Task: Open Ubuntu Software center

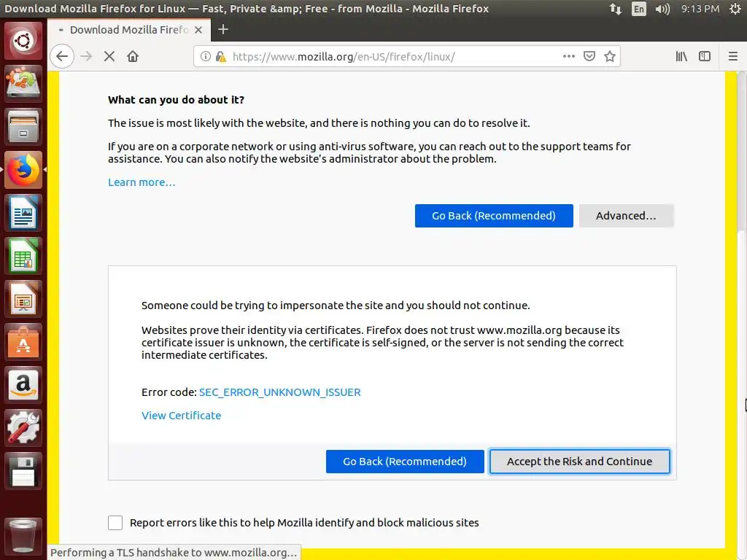Action: pos(23,342)
